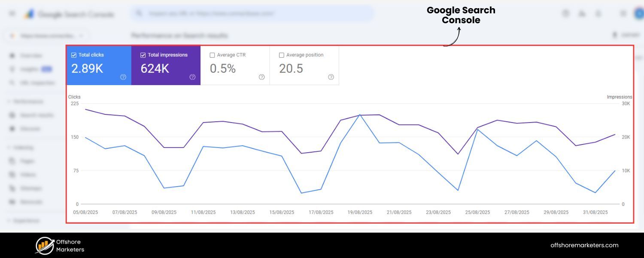The height and width of the screenshot is (258, 644).
Task: Select Removals in the sidebar
Action: coord(30,202)
